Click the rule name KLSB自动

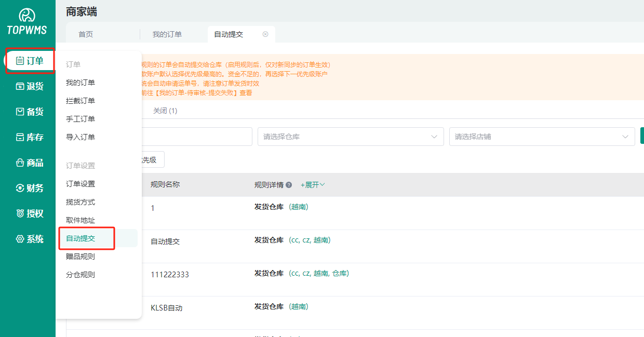167,308
